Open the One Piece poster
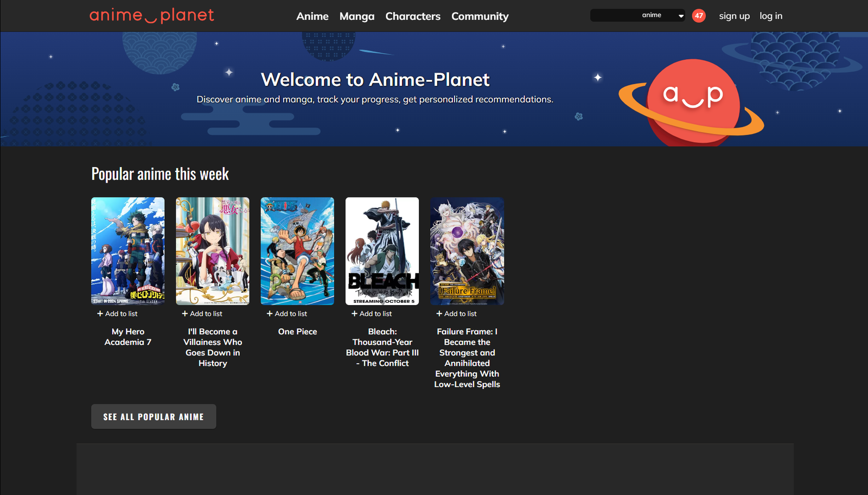This screenshot has height=495, width=868. [297, 251]
